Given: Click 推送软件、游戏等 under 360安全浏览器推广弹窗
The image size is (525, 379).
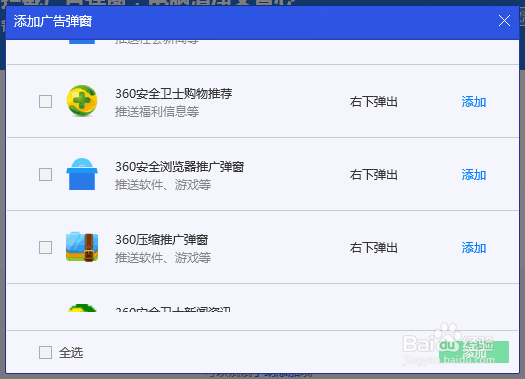Looking at the screenshot, I should pyautogui.click(x=163, y=184).
